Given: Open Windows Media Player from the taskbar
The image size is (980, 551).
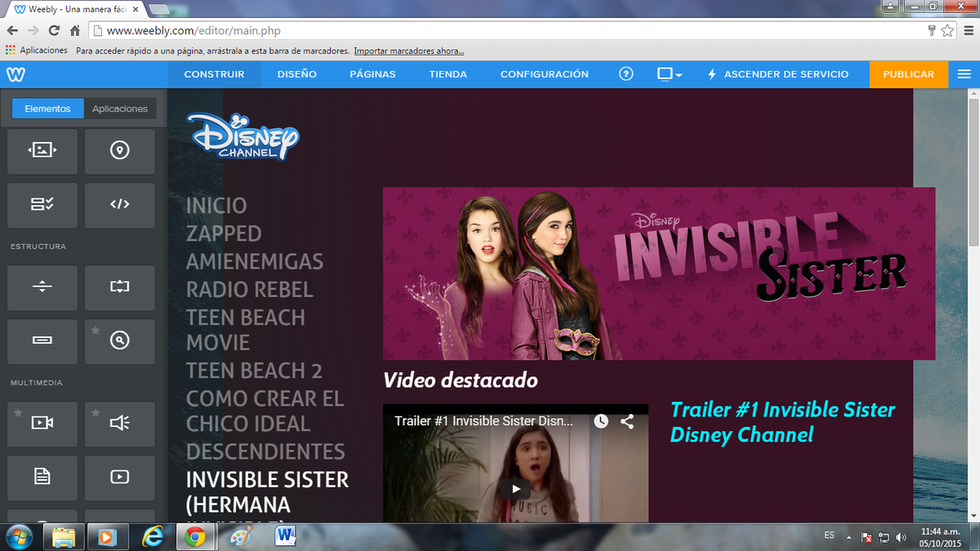Looking at the screenshot, I should coord(108,536).
